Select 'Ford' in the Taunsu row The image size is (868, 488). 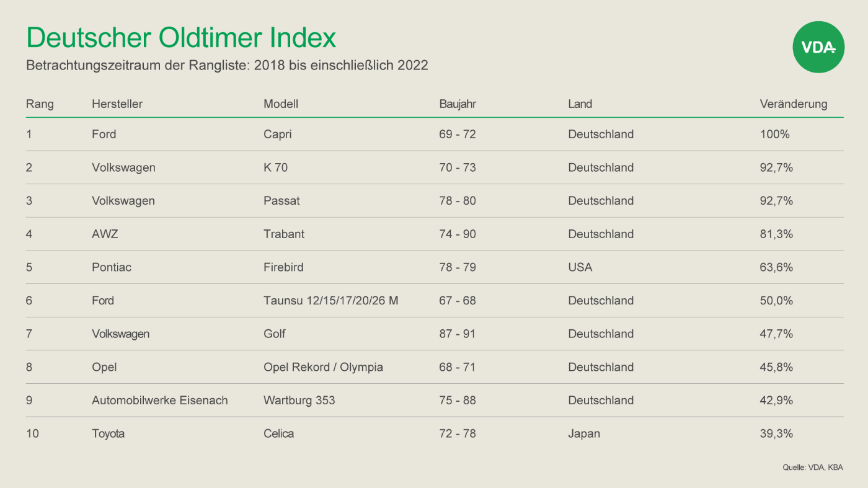pyautogui.click(x=104, y=300)
